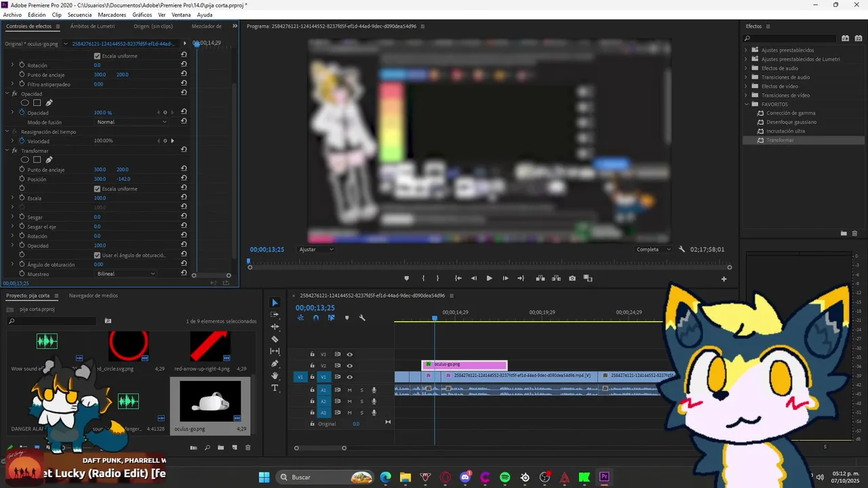Open Muestreo Bilineal dropdown
Viewport: 868px width, 488px height.
point(126,274)
